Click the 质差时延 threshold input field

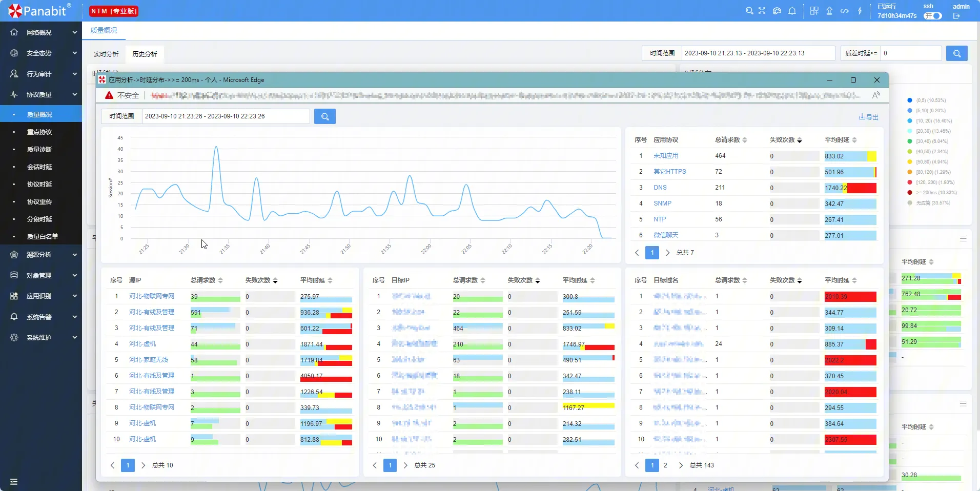point(911,53)
